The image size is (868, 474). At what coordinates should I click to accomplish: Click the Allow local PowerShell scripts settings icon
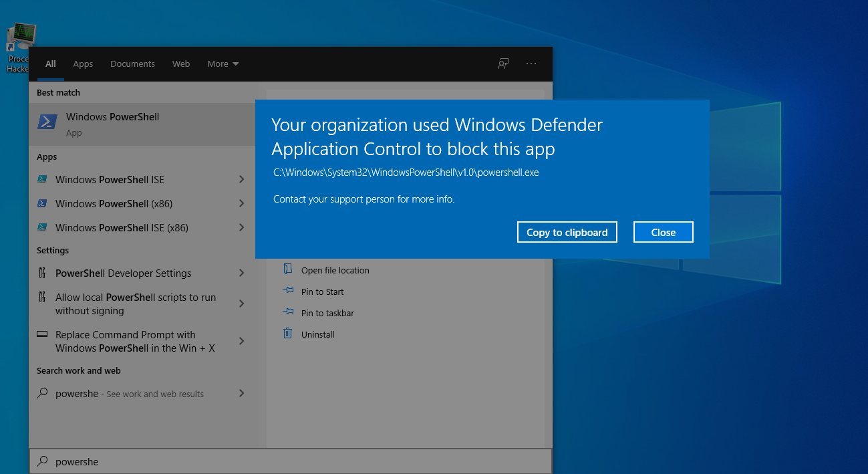(42, 297)
